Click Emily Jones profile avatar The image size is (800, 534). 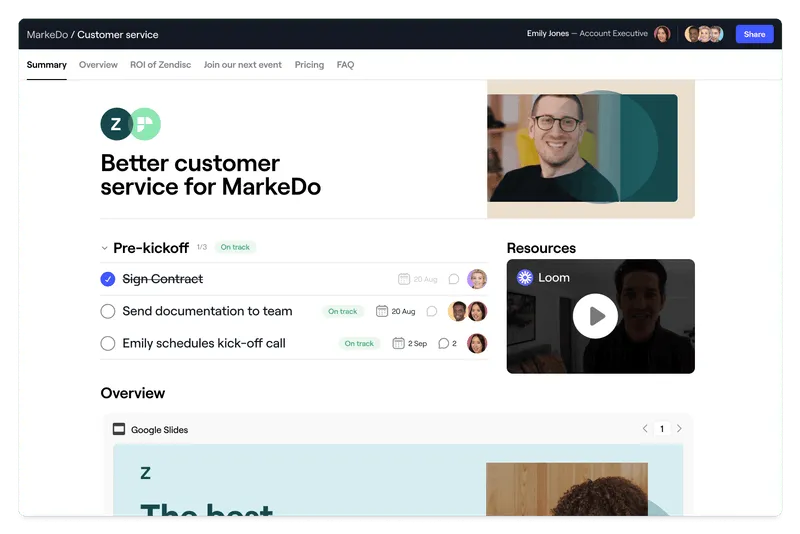click(662, 34)
